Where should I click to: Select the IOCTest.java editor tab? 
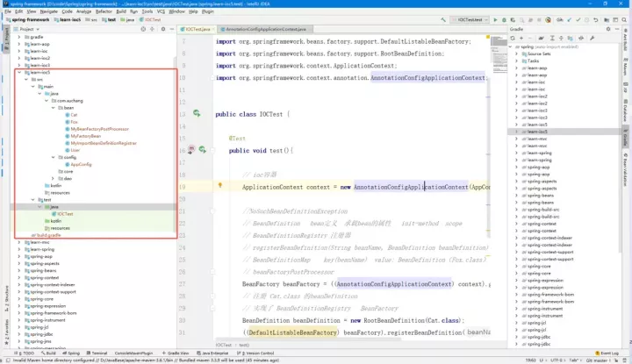197,30
